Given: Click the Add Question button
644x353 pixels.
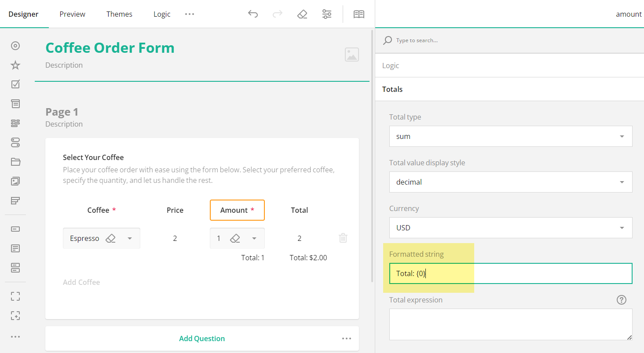Looking at the screenshot, I should coord(202,338).
